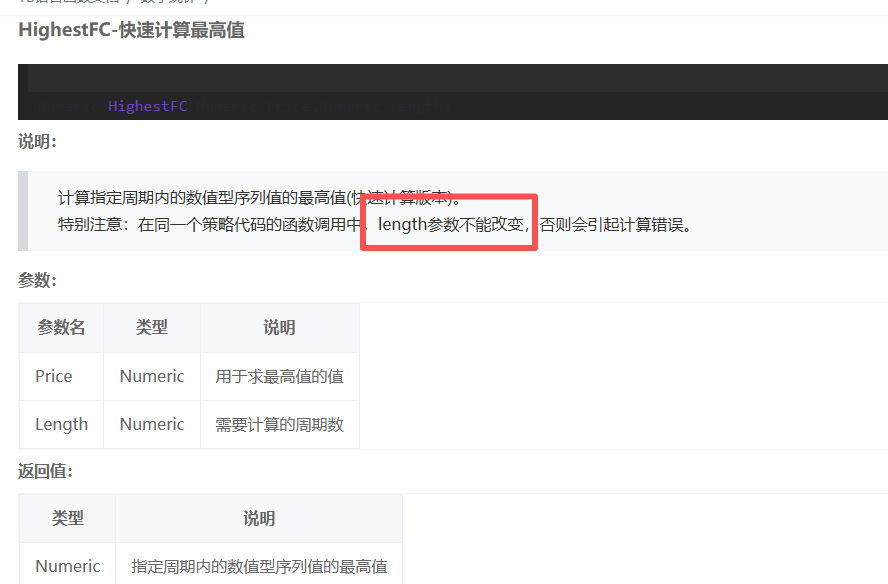Select the Length parameter name cell

pyautogui.click(x=61, y=424)
